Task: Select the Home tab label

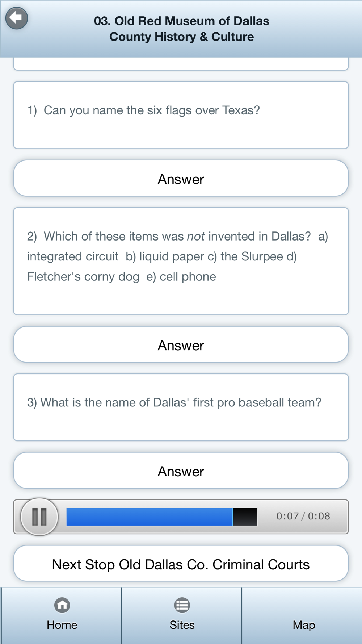Action: [62, 625]
